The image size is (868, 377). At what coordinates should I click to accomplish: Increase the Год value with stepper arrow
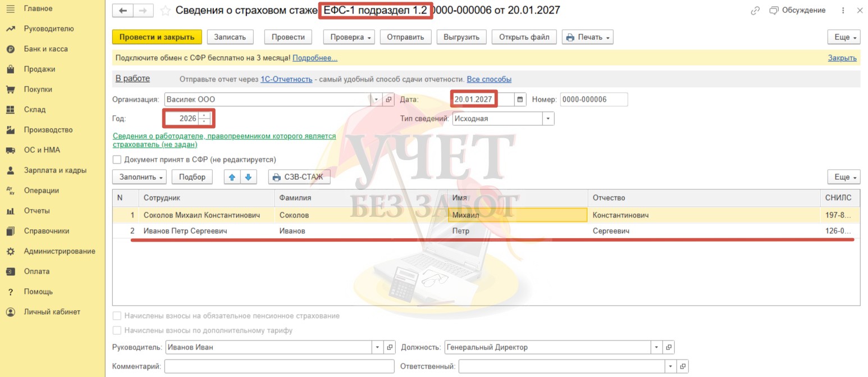[x=204, y=116]
